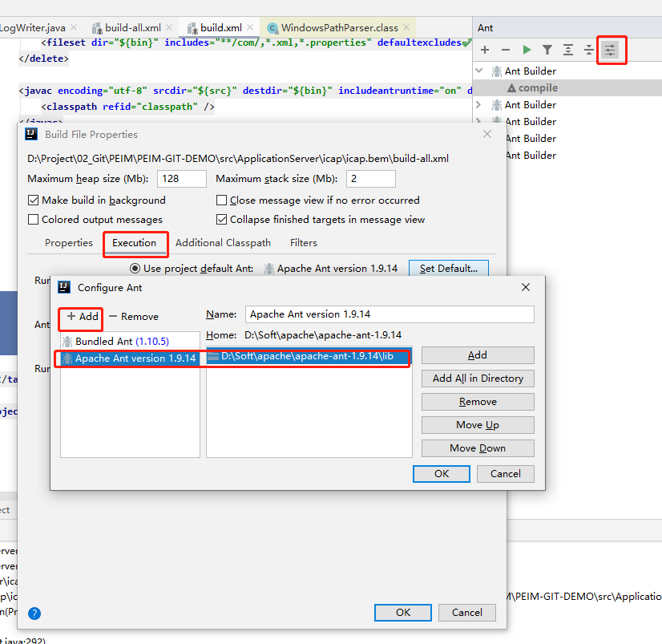Screen dimensions: 662x644
Task: Expand all nodes in Ant tool window
Action: (x=569, y=50)
